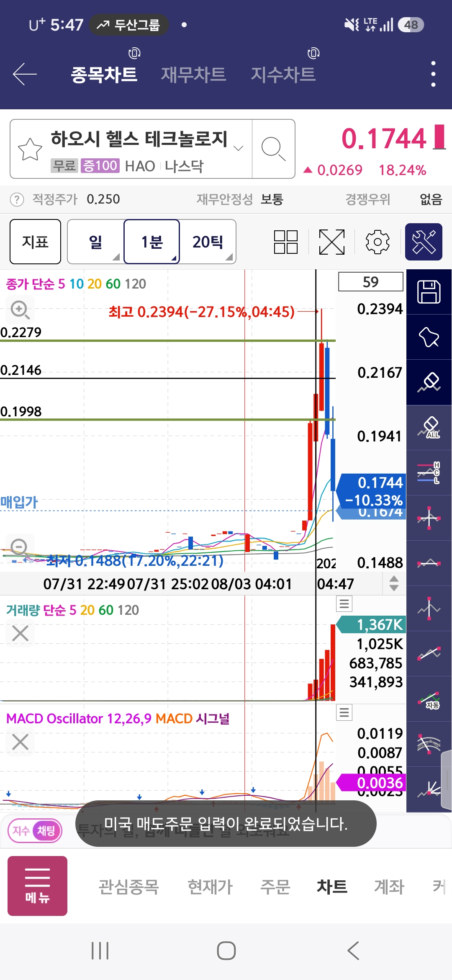Go to the 현재가 tab
Screen dimensions: 452x980
tap(210, 887)
